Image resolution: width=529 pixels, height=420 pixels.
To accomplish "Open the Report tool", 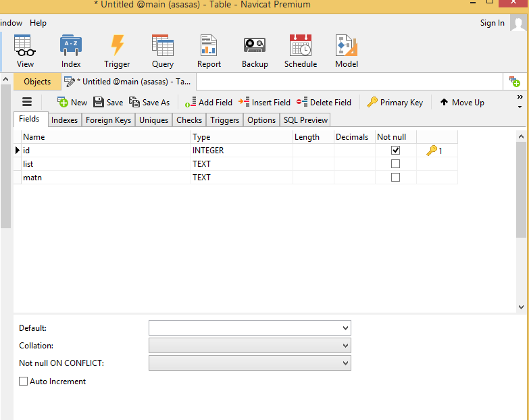I will tap(209, 51).
